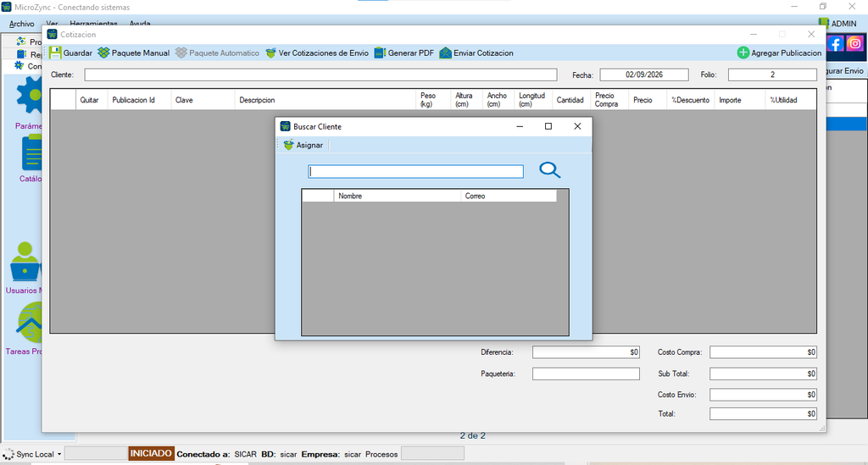Viewport: 868px width, 465px height.
Task: Click the Cantidad column header
Action: click(570, 100)
